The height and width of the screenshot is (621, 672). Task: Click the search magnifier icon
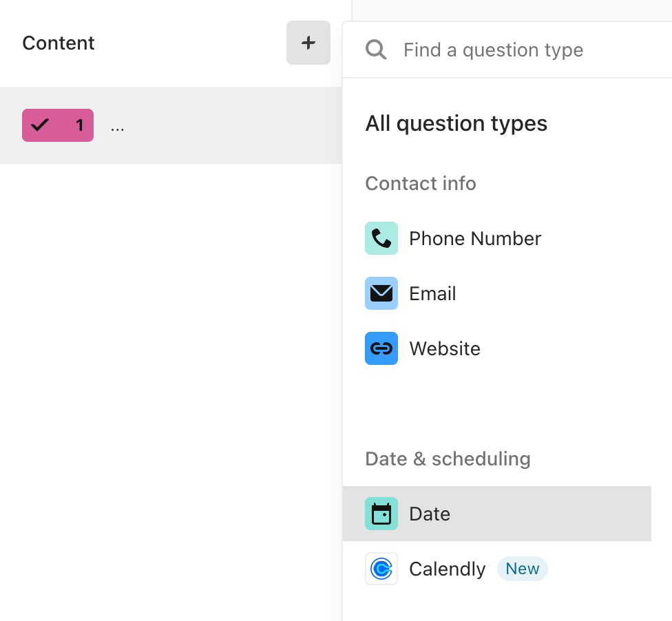click(376, 50)
